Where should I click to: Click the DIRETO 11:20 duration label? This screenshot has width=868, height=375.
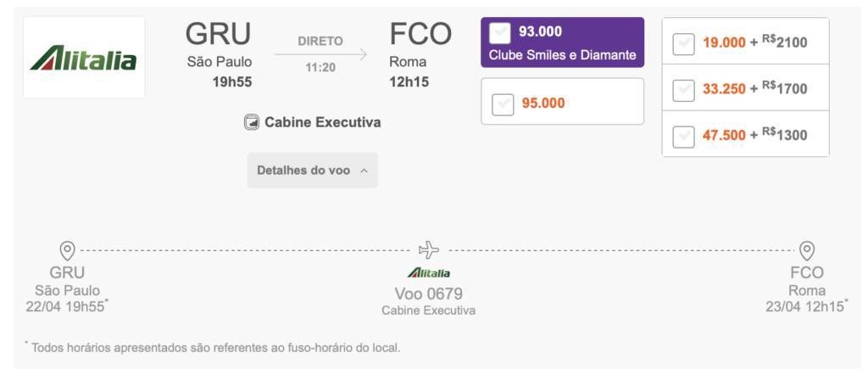click(320, 54)
